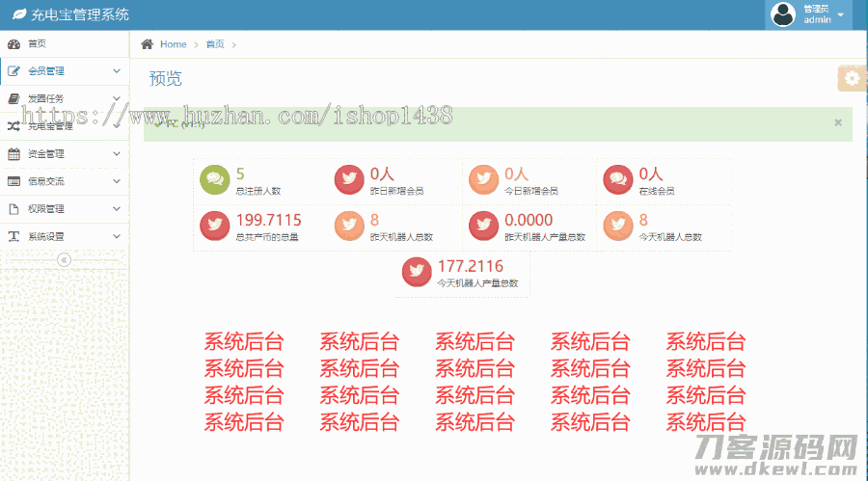Click the 充电宝管理系统 header title
This screenshot has width=868, height=481.
(x=80, y=15)
